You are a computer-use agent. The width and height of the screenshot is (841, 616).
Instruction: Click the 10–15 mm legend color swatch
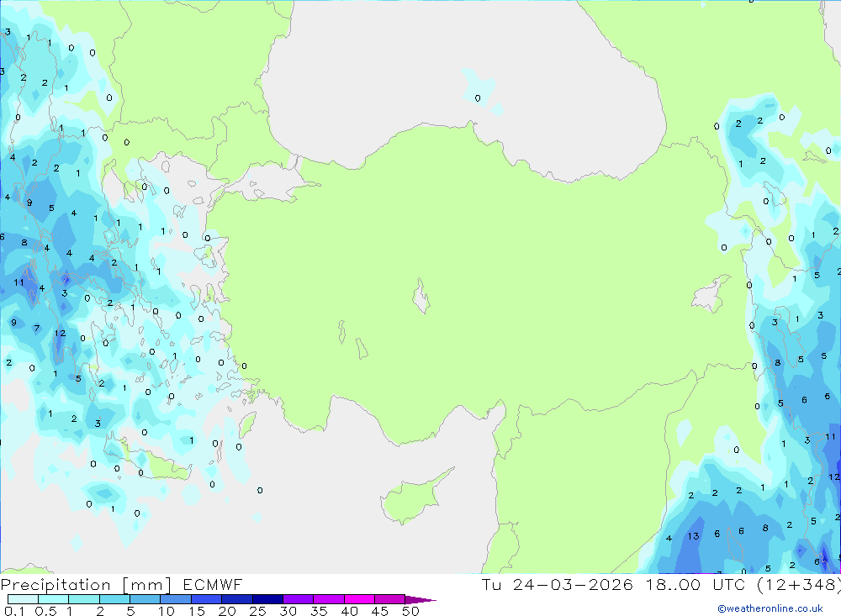(176, 599)
